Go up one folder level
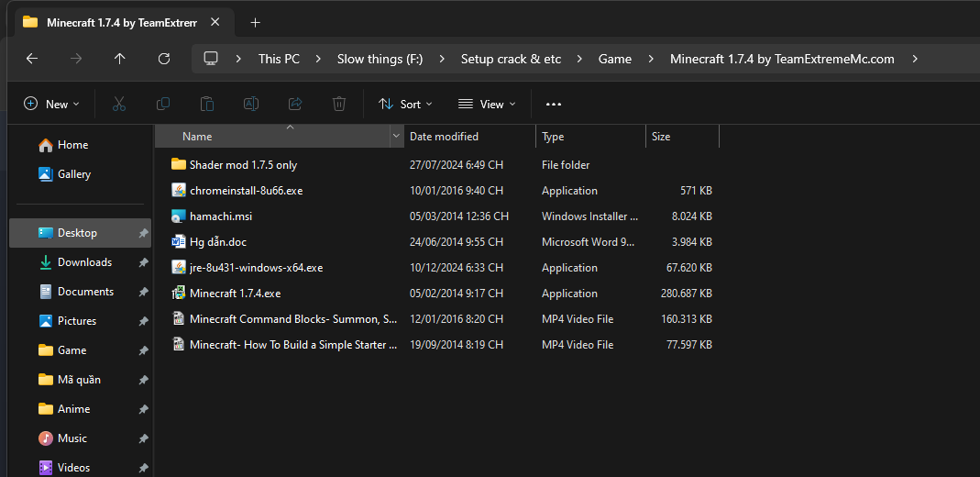 point(120,59)
